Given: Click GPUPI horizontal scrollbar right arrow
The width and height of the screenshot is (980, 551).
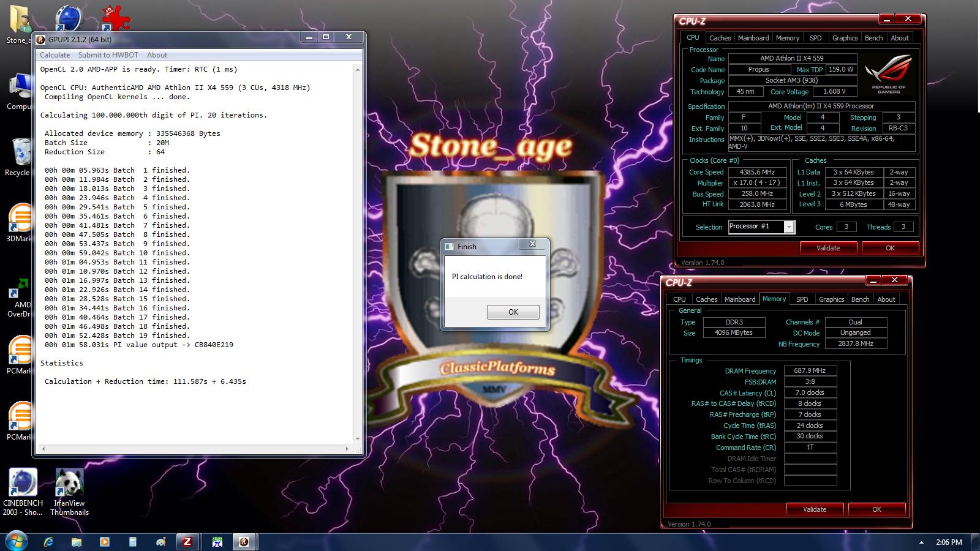Looking at the screenshot, I should 347,449.
